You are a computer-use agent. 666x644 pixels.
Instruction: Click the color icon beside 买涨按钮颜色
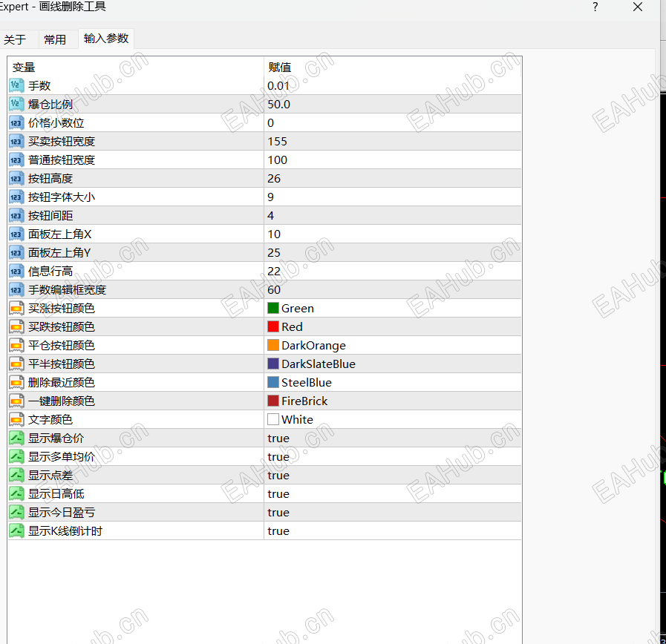click(16, 308)
